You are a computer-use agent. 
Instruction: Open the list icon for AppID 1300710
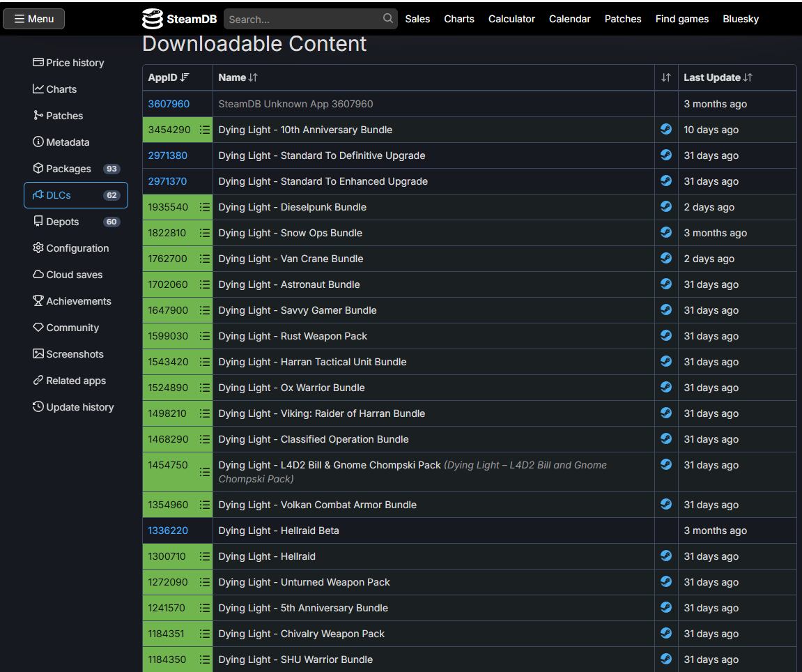pyautogui.click(x=205, y=556)
